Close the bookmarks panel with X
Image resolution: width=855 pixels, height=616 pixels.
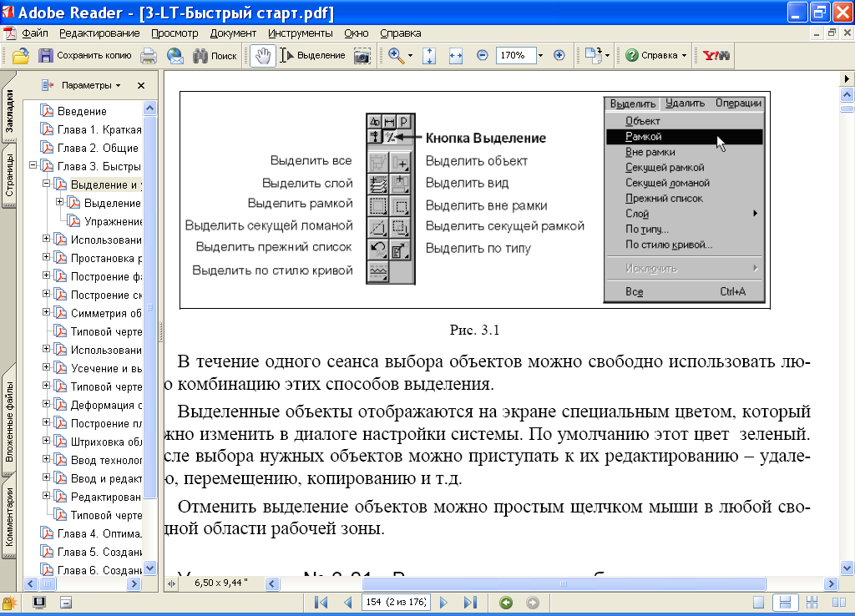[x=140, y=86]
